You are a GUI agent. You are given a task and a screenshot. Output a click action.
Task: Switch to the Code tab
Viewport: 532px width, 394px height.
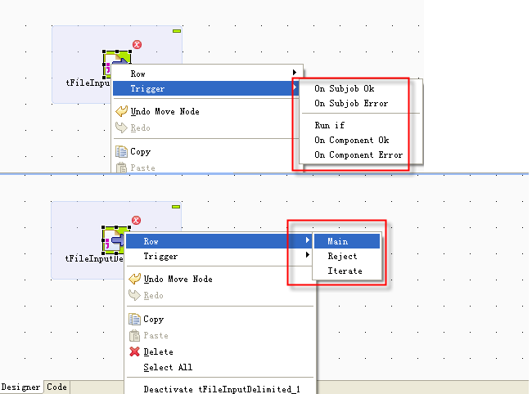click(x=56, y=387)
